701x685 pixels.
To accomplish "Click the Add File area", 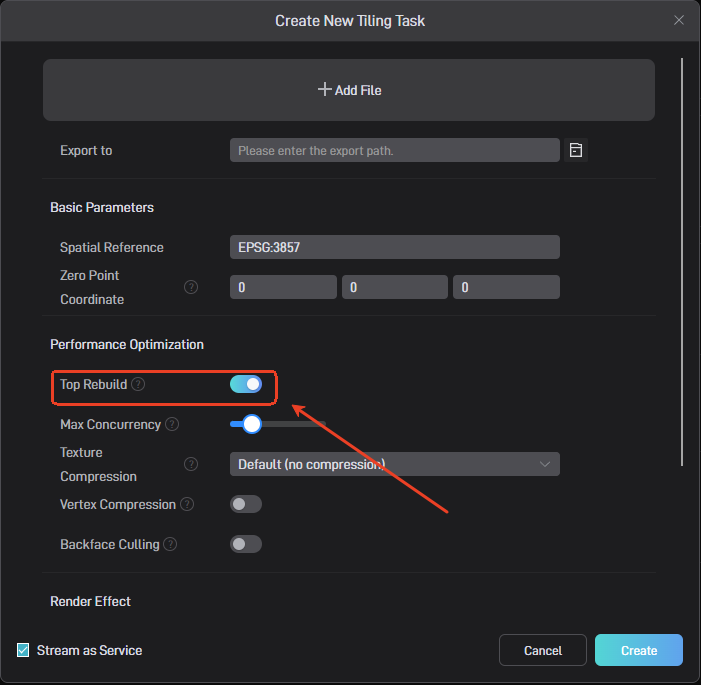I will pos(349,90).
